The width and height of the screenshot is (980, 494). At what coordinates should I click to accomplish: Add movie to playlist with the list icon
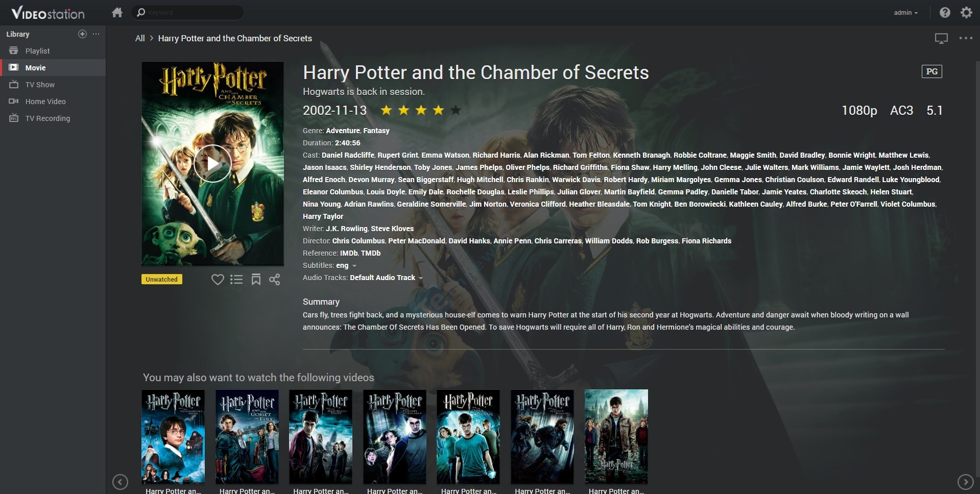[236, 279]
